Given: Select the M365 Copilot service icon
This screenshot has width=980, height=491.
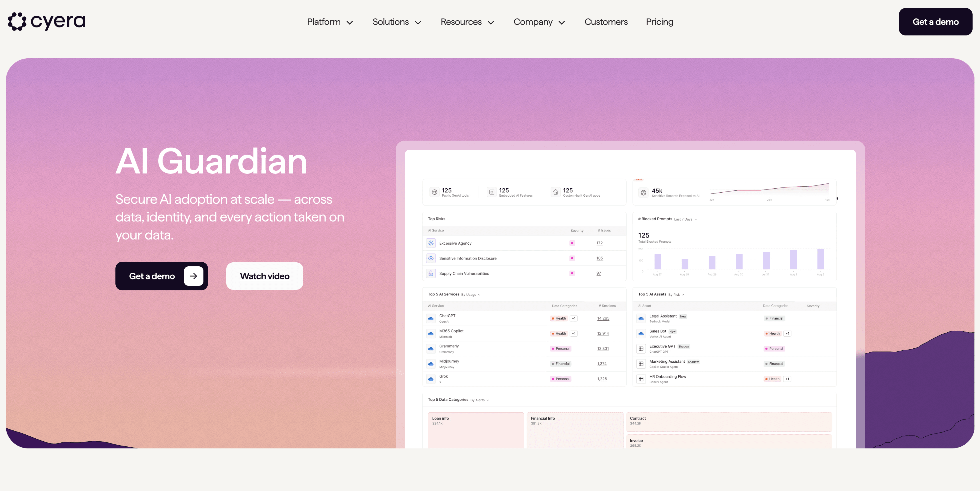Looking at the screenshot, I should click(431, 334).
